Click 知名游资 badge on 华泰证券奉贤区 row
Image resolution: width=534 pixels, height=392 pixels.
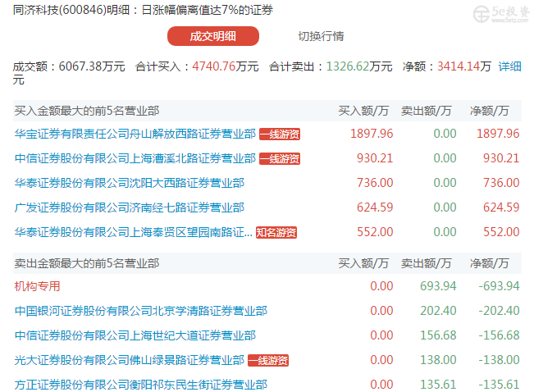point(276,233)
